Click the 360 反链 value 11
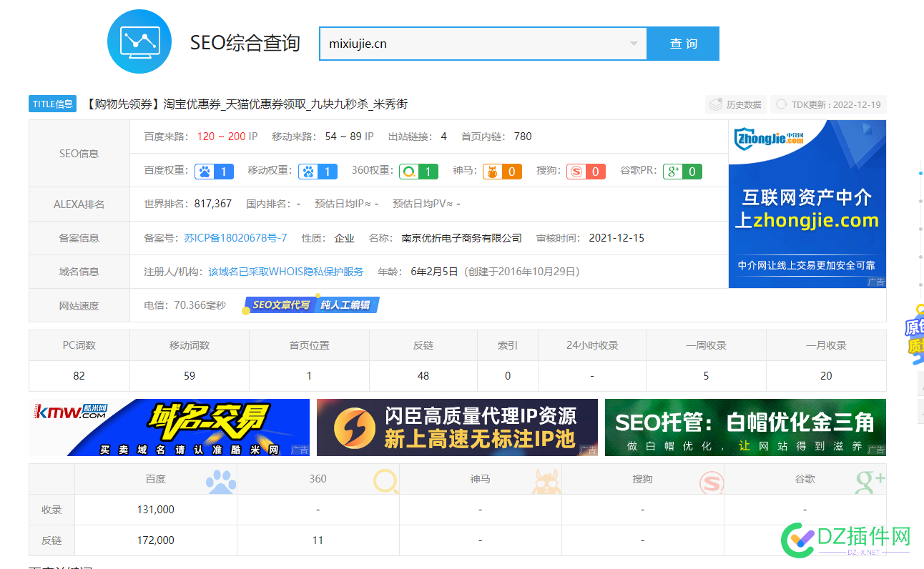 coord(318,540)
